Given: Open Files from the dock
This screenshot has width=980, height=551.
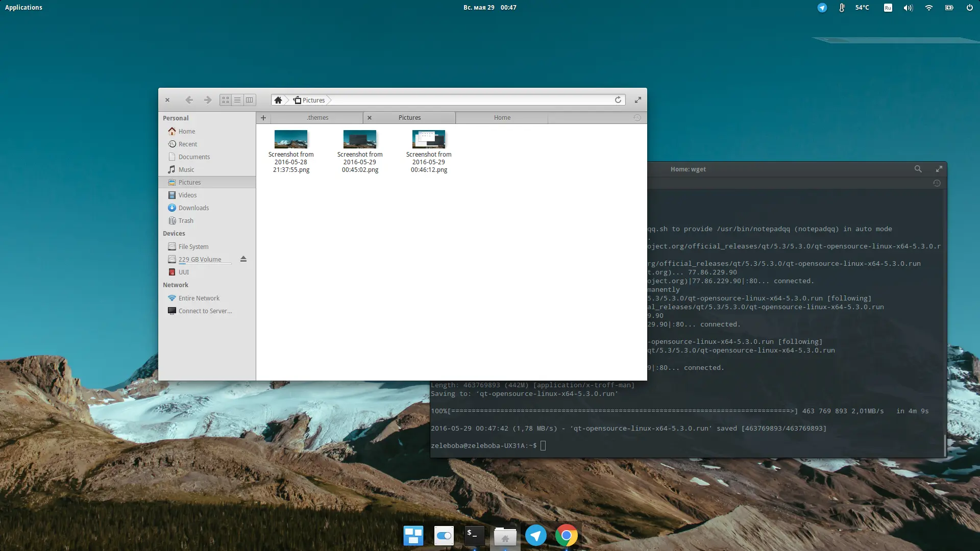Looking at the screenshot, I should 505,536.
